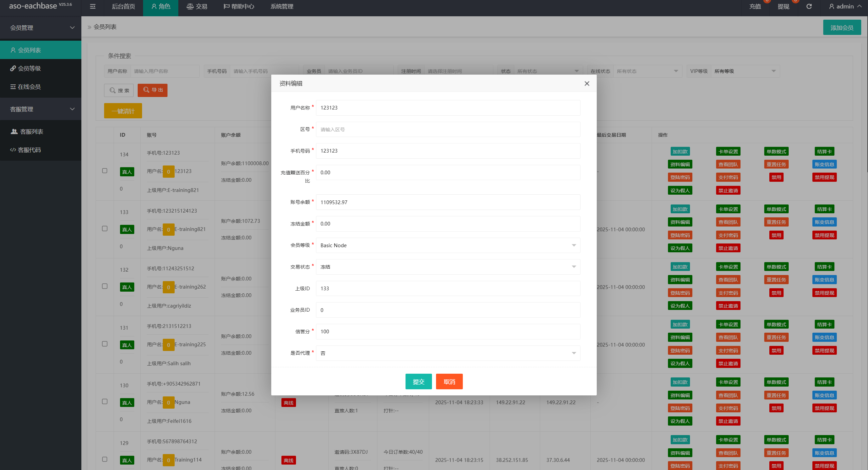
Task: Switch to 角色 tab
Action: point(161,6)
